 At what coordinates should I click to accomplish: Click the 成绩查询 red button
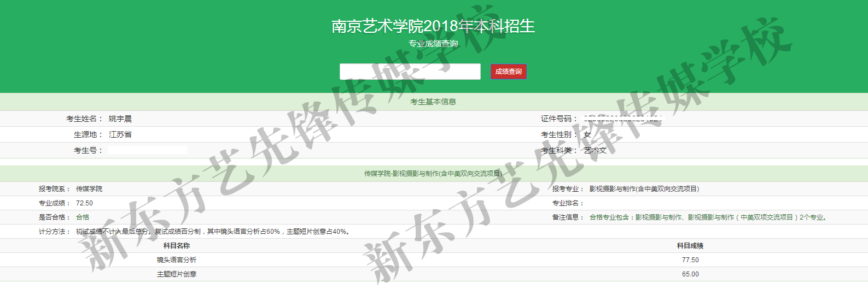[508, 72]
